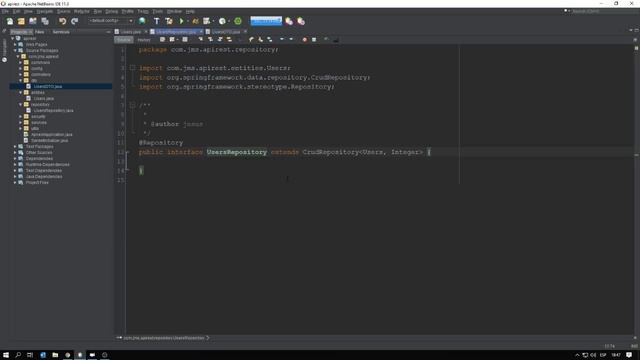Select the Other Sources node
The height and width of the screenshot is (360, 640).
(39, 152)
